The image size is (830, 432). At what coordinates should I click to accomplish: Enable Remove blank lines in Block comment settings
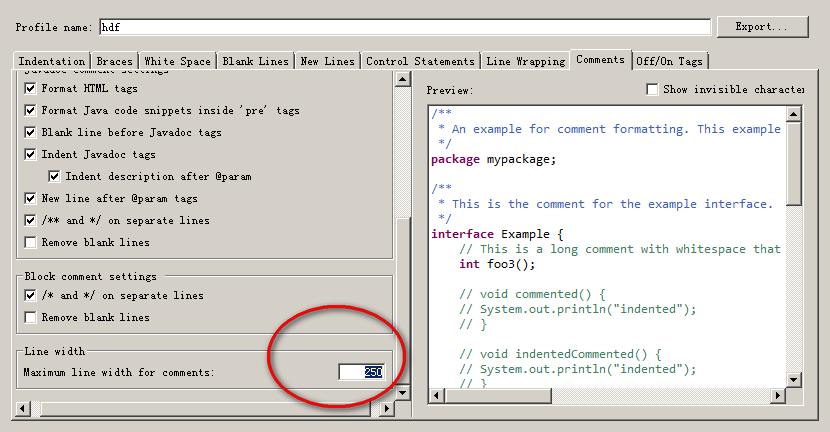(30, 318)
